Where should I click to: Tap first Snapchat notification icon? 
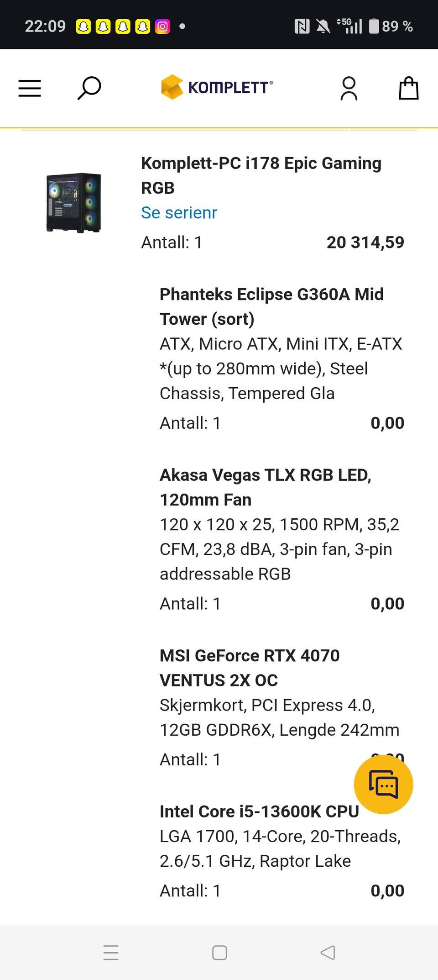point(83,26)
